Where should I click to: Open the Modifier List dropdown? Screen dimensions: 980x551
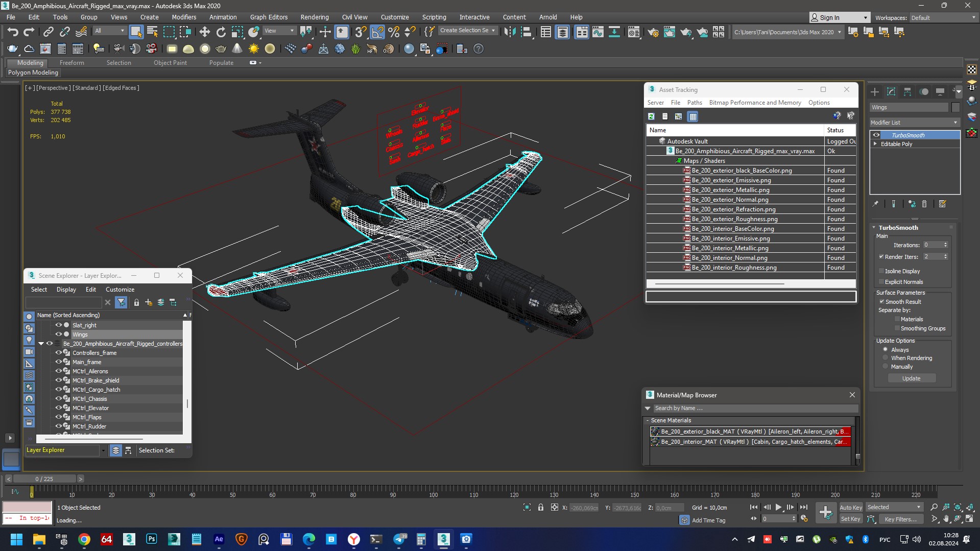click(914, 123)
